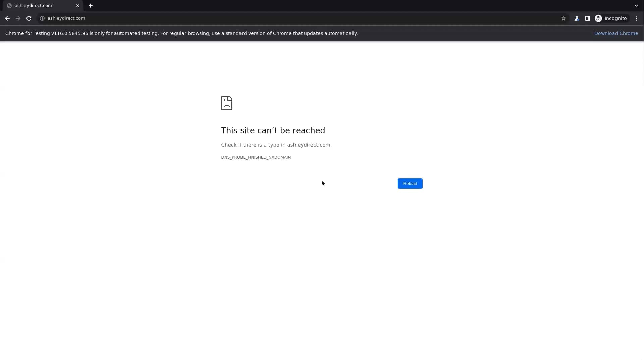View site information icon in address bar

coord(42,18)
